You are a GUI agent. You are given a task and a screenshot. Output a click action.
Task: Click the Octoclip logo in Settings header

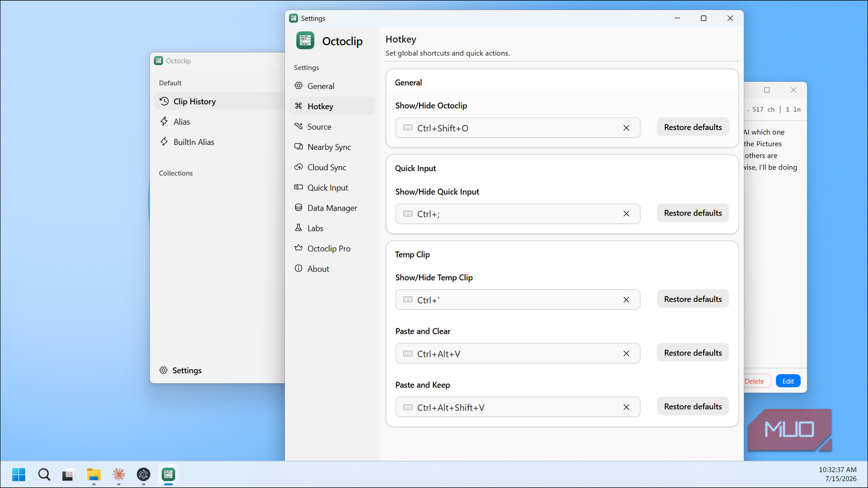pyautogui.click(x=305, y=40)
